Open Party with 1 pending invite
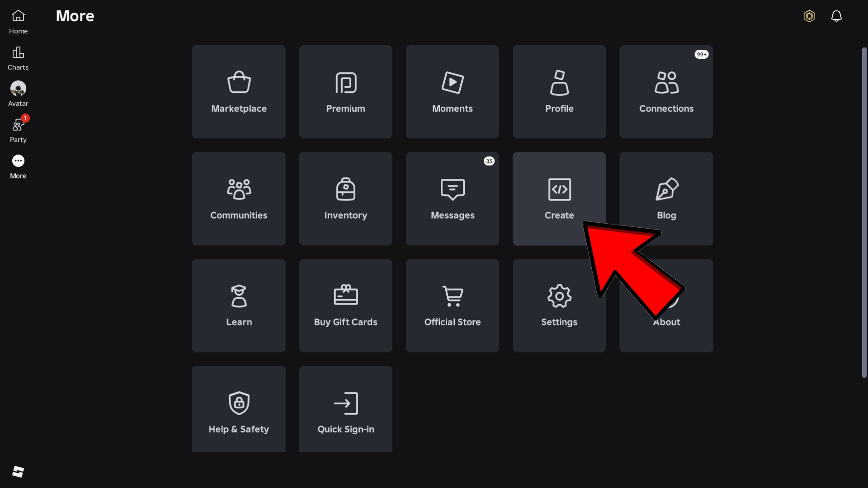868x488 pixels. [18, 129]
